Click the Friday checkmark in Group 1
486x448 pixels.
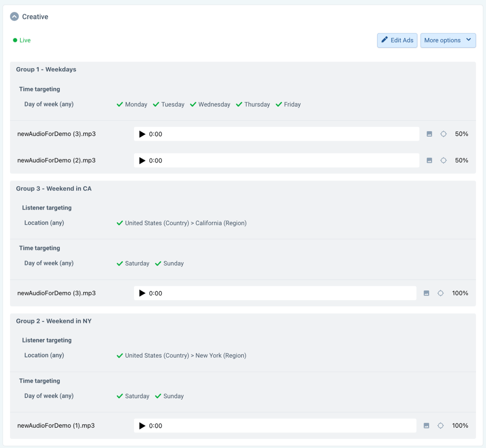tap(279, 105)
